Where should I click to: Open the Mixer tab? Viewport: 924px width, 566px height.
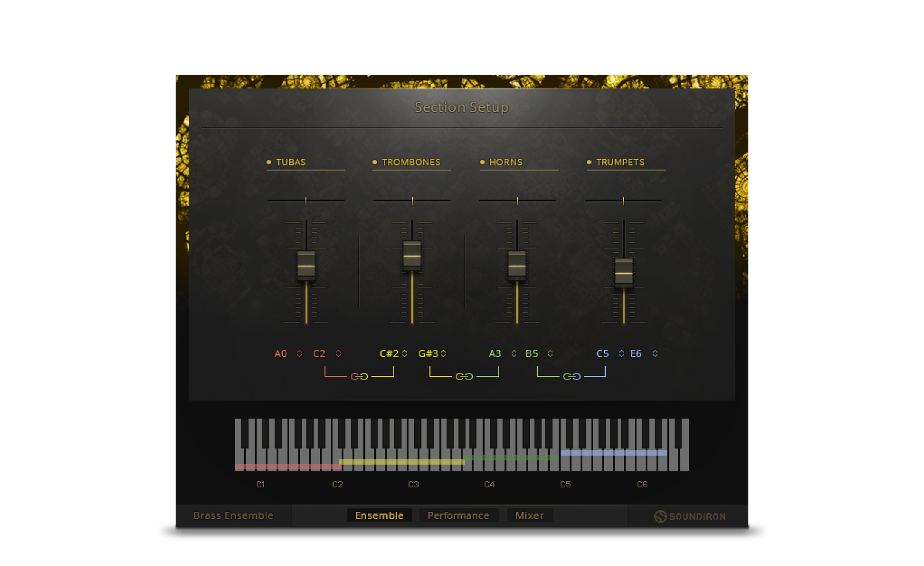pyautogui.click(x=529, y=516)
